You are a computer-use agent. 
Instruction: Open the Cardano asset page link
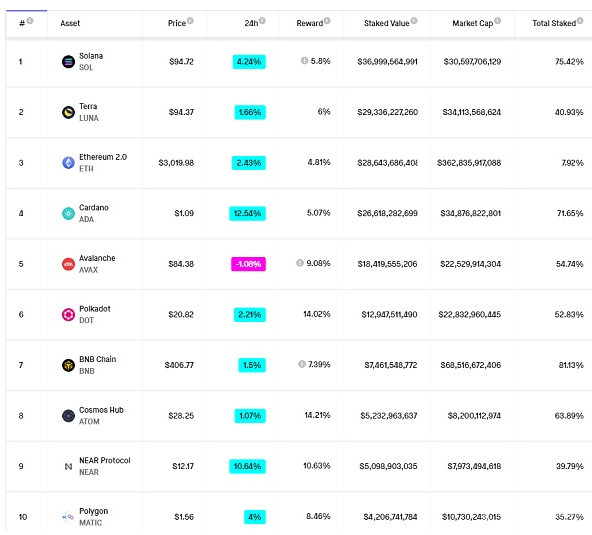[94, 208]
